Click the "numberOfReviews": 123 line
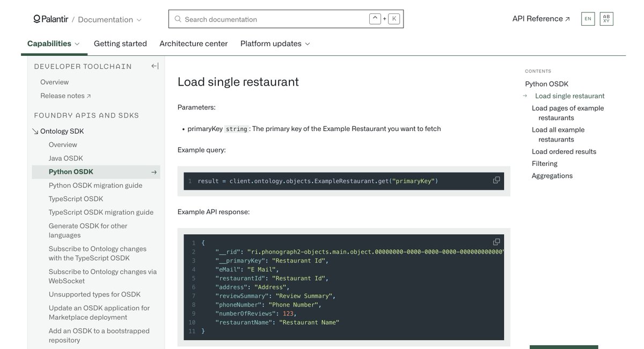Viewport: 644px width, 349px height. (256, 314)
